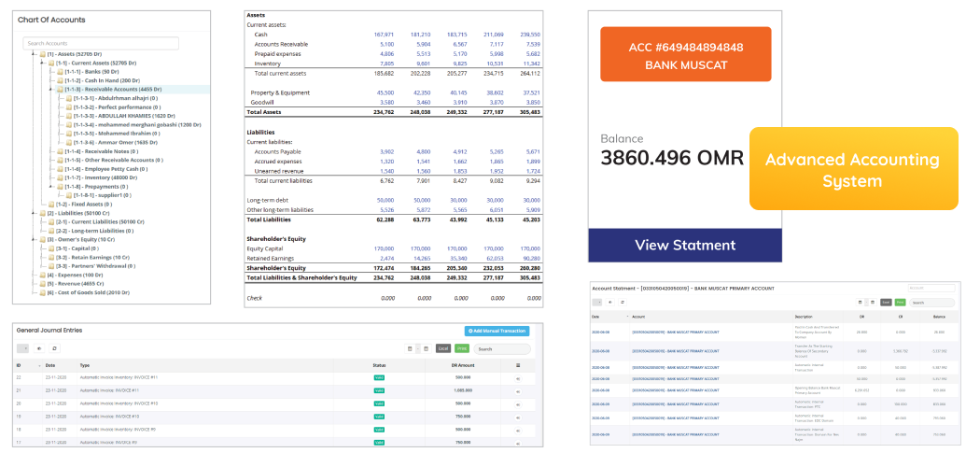This screenshot has height=467, width=980.
Task: Collapse the [1-1] Current Assets node
Action: point(43,63)
